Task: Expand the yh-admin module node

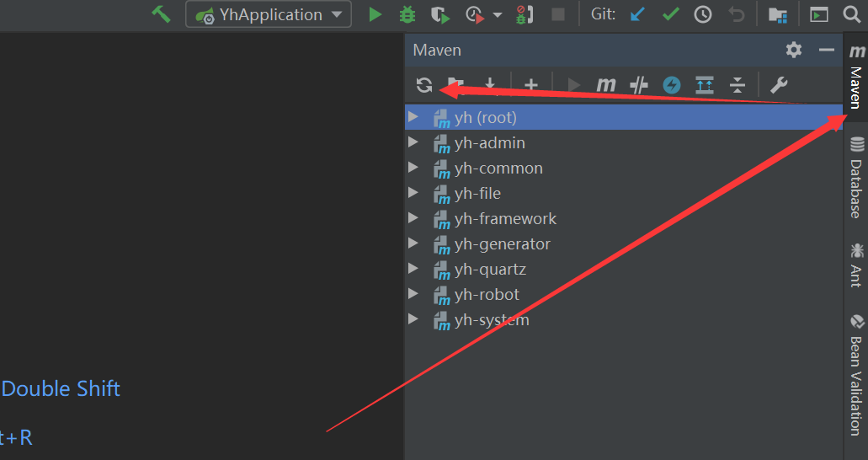Action: [x=413, y=142]
